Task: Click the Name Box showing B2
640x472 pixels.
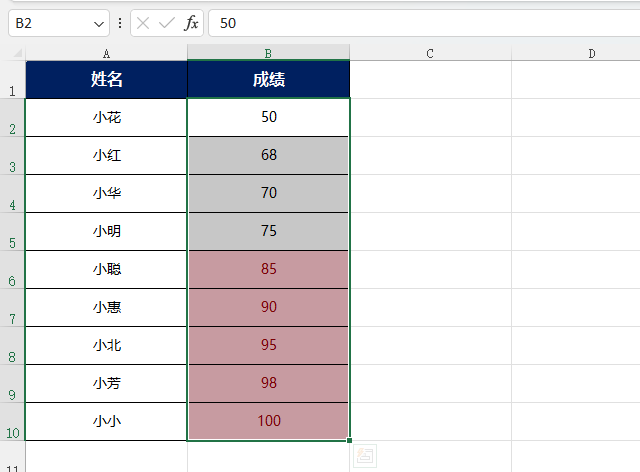Action: [59, 23]
